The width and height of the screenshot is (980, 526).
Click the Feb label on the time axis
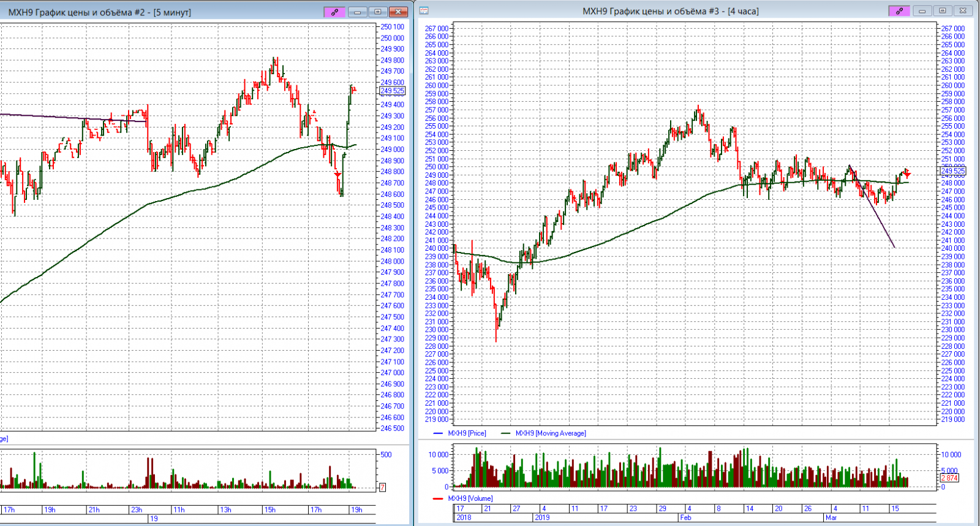pyautogui.click(x=685, y=517)
